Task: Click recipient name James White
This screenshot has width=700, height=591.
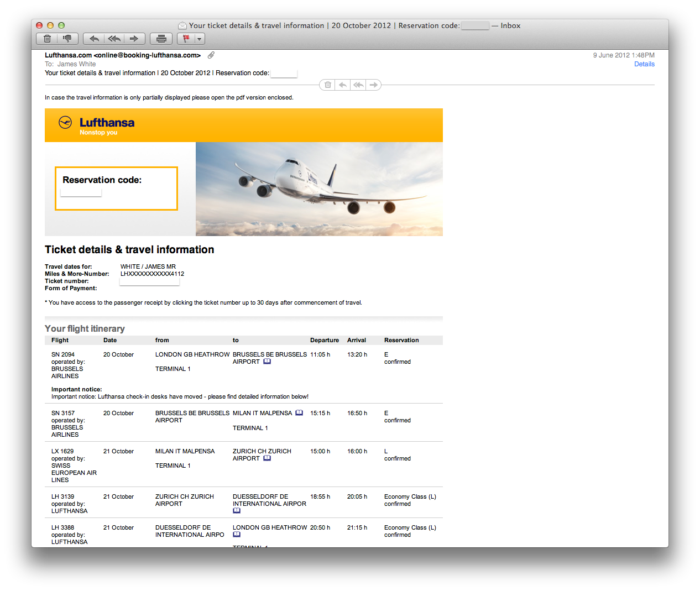Action: pos(76,64)
